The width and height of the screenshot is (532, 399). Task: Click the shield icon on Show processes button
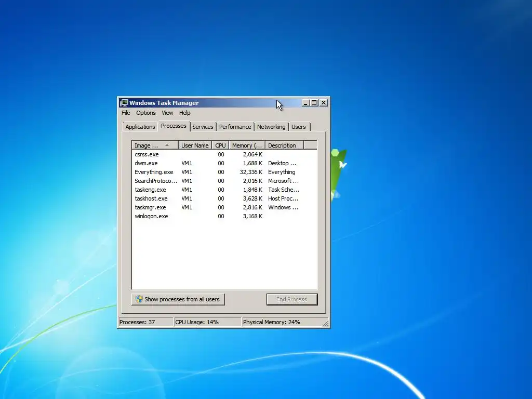pos(139,299)
